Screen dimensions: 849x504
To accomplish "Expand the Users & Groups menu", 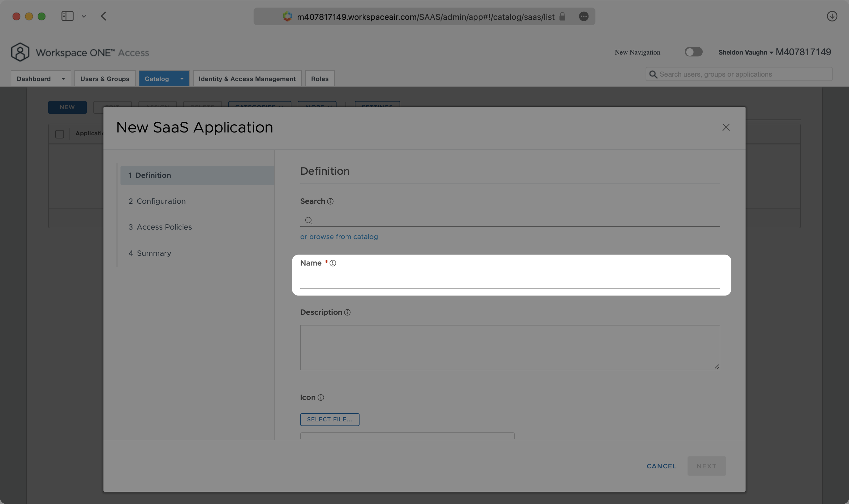I will click(104, 78).
